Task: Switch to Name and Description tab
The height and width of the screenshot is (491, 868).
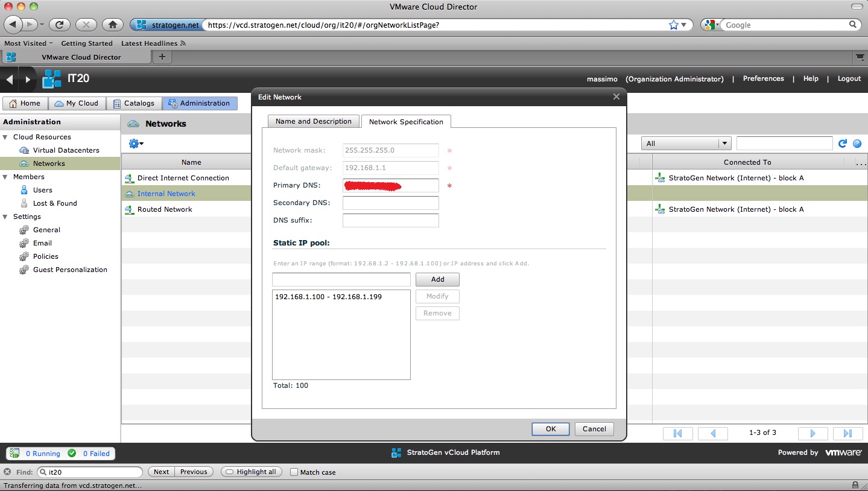Action: (x=314, y=121)
